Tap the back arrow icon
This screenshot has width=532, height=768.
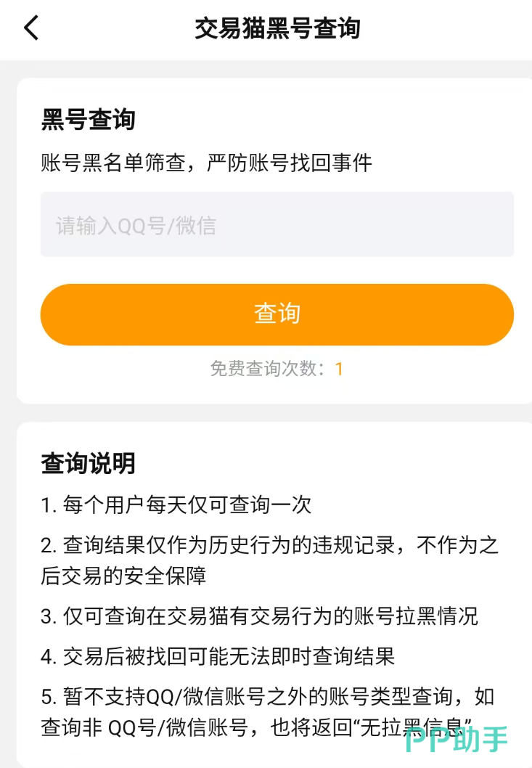coord(30,29)
